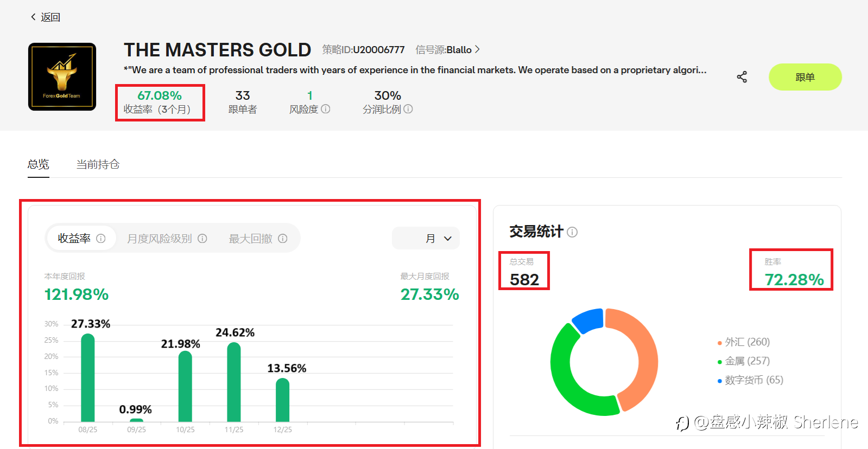This screenshot has height=449, width=868.
Task: Open info icon next to 风险度
Action: (x=326, y=109)
